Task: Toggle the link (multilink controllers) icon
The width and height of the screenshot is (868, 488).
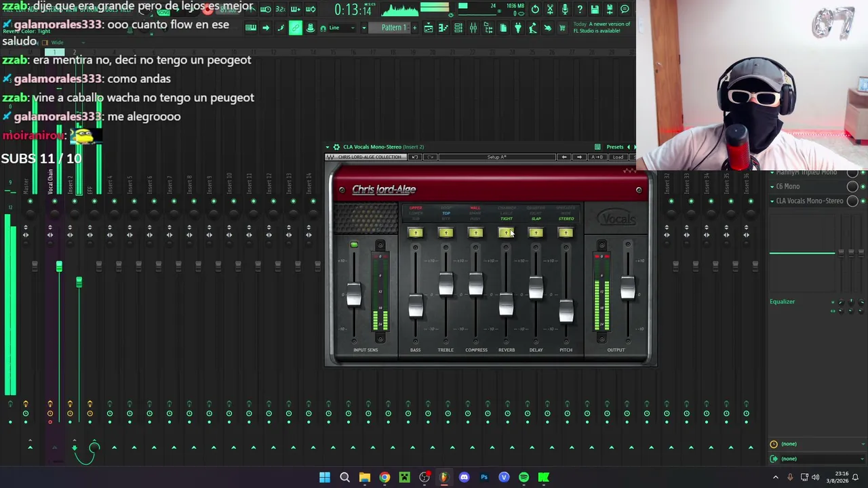Action: tap(296, 28)
